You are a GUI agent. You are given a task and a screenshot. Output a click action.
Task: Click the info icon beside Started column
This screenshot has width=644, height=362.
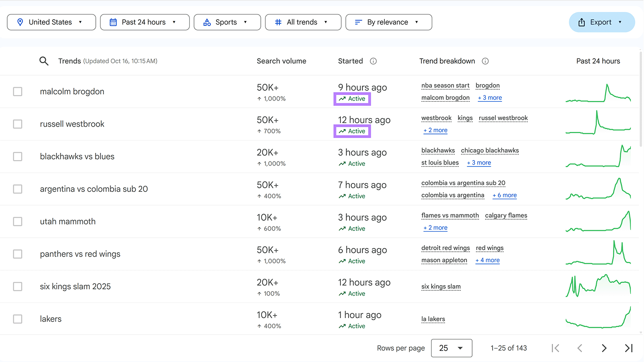[373, 61]
